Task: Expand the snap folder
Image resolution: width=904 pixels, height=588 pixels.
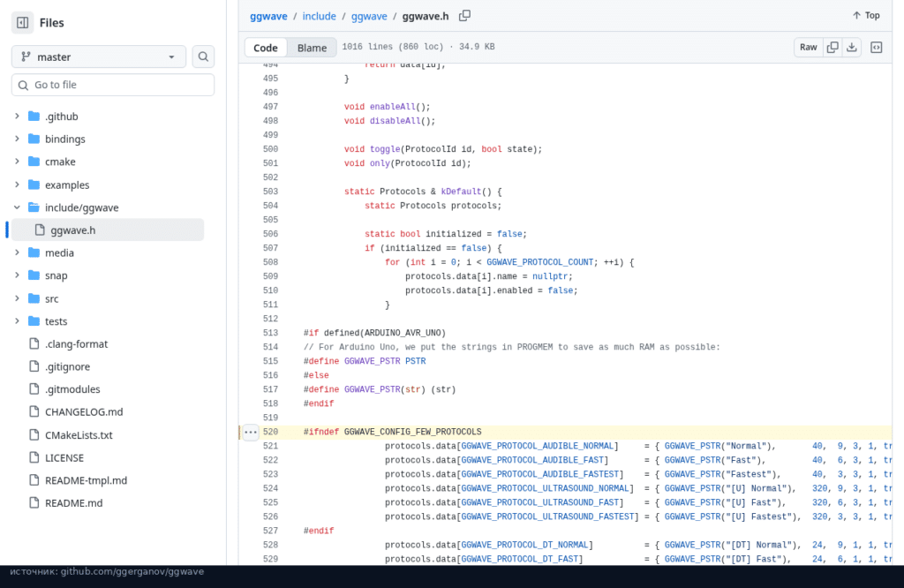Action: (18, 275)
